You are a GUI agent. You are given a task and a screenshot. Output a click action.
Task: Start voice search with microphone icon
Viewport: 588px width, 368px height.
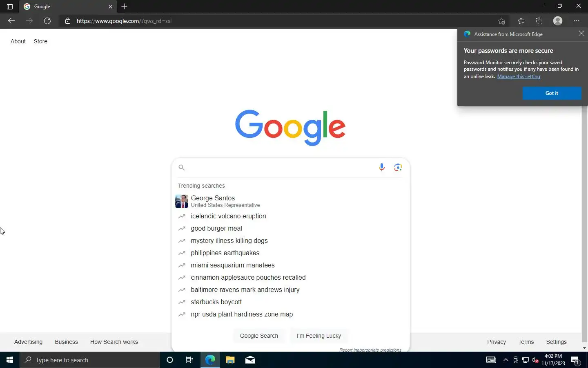382,167
